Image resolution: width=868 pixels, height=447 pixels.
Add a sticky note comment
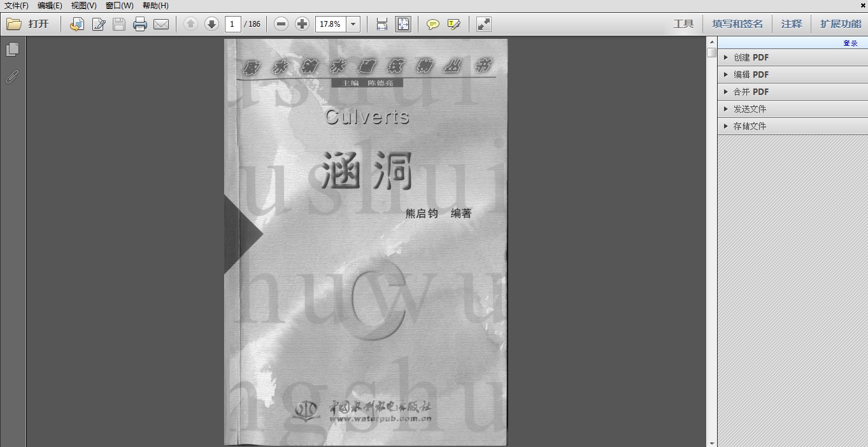(x=433, y=24)
